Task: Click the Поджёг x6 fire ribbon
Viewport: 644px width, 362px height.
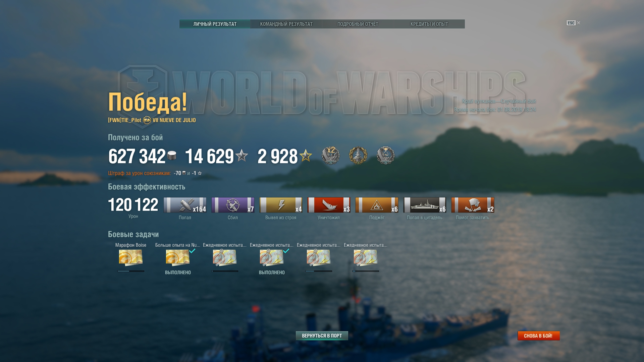Action: point(377,205)
